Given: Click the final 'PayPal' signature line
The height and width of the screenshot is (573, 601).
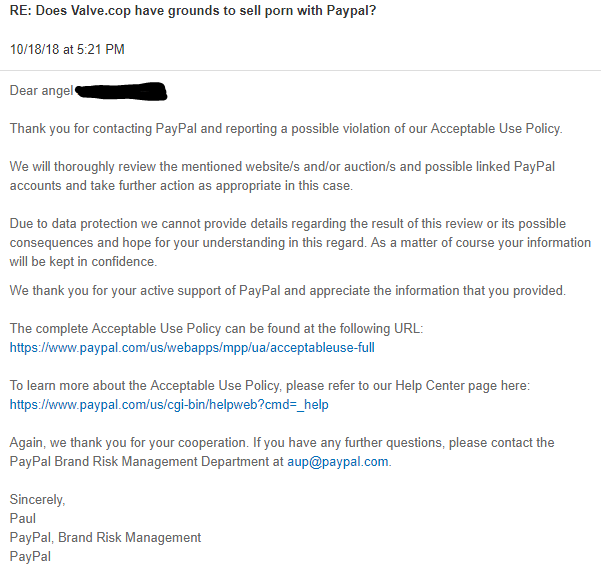Looking at the screenshot, I should tap(30, 556).
